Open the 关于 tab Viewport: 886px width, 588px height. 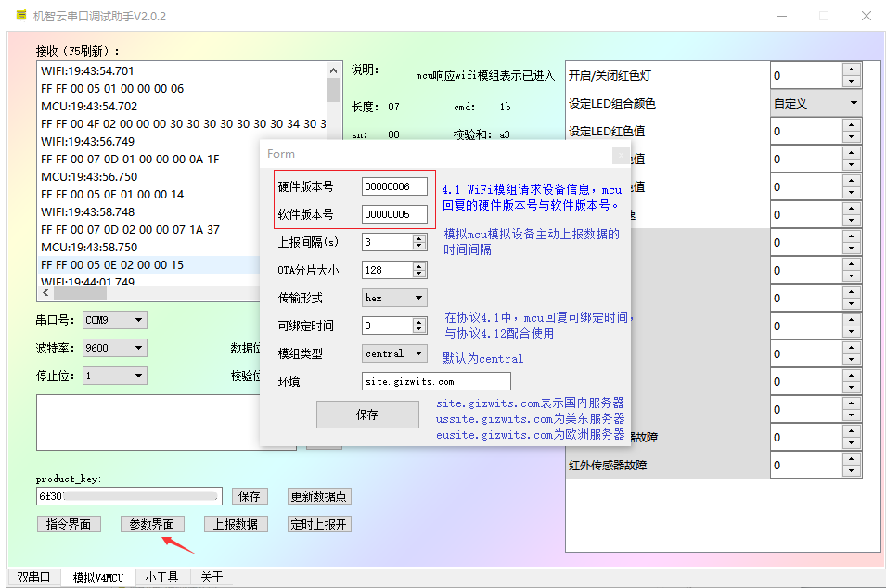(211, 577)
